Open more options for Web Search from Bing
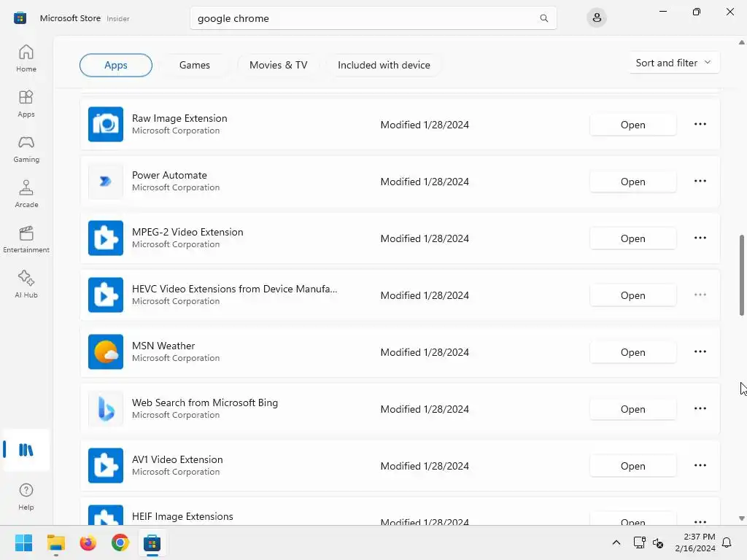This screenshot has height=560, width=747. click(700, 409)
